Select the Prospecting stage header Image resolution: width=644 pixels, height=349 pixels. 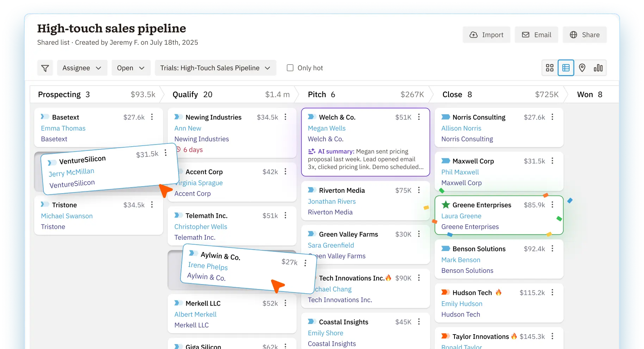(59, 94)
